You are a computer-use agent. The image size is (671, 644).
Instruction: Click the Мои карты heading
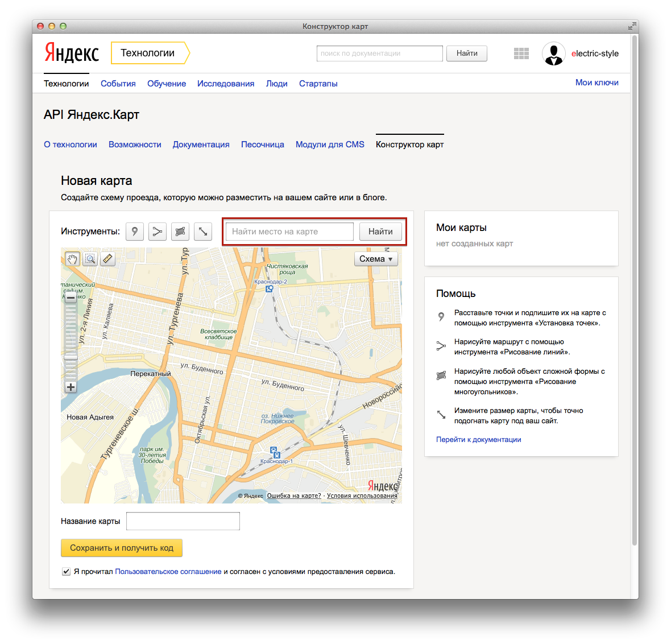[461, 228]
